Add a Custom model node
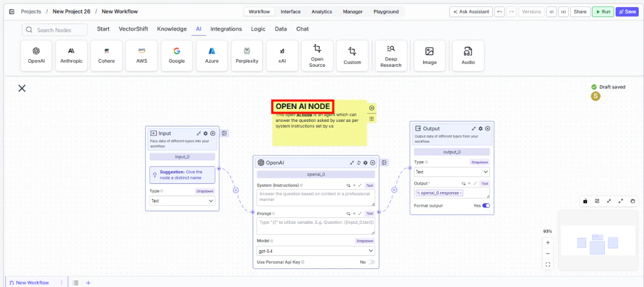The height and width of the screenshot is (287, 644). pos(352,56)
